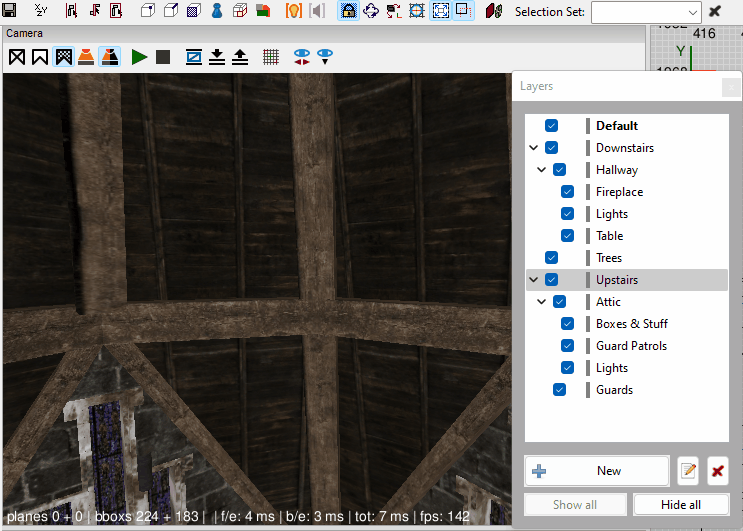Uncheck the Guards layer checkbox
743x531 pixels.
point(560,390)
